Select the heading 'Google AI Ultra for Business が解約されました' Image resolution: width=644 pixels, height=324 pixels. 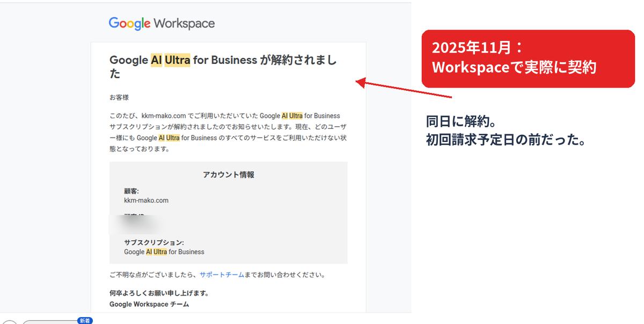click(223, 67)
